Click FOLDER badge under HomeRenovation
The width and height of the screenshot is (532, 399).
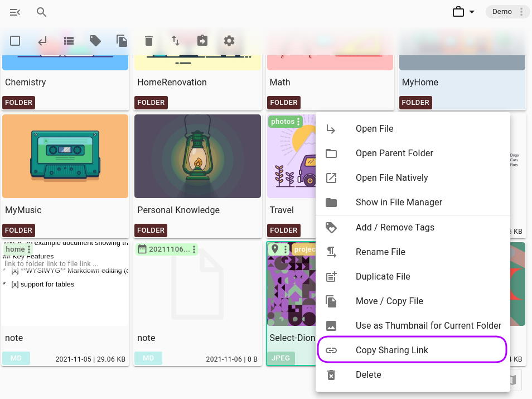tap(151, 103)
